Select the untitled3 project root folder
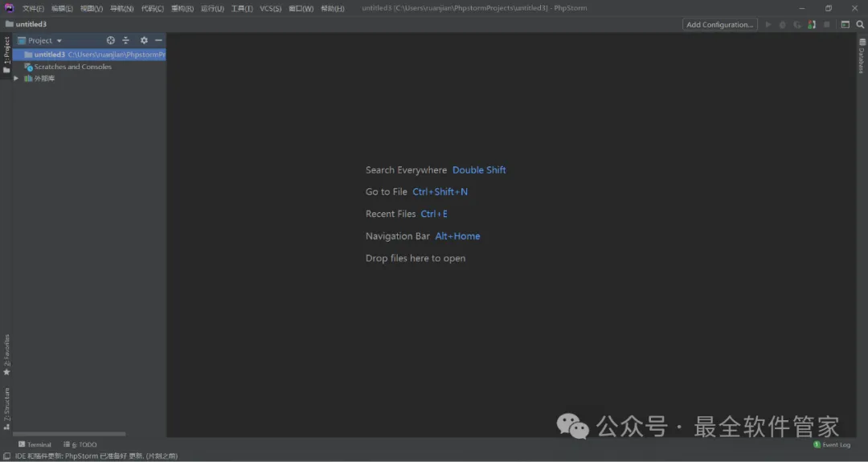868x462 pixels. coord(89,55)
